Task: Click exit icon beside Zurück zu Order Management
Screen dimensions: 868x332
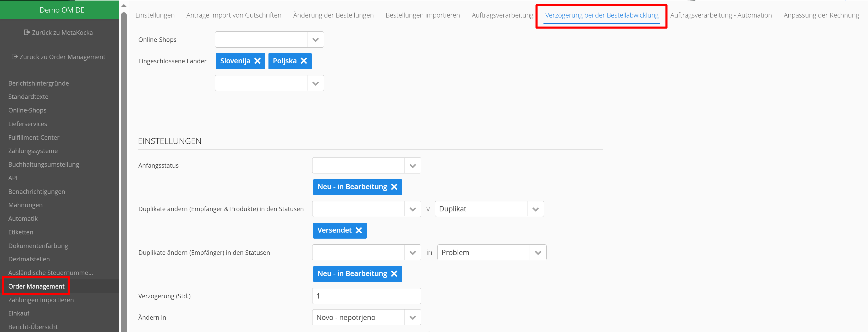Action: pyautogui.click(x=14, y=57)
